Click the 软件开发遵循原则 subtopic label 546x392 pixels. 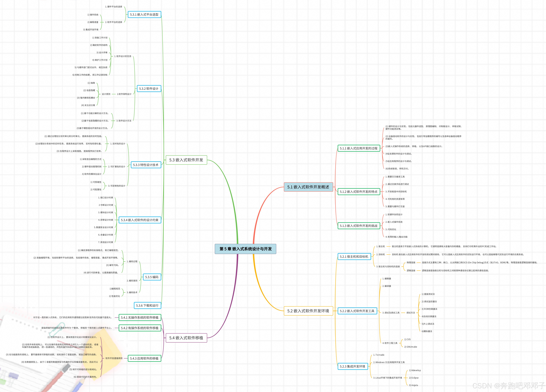pyautogui.click(x=114, y=358)
